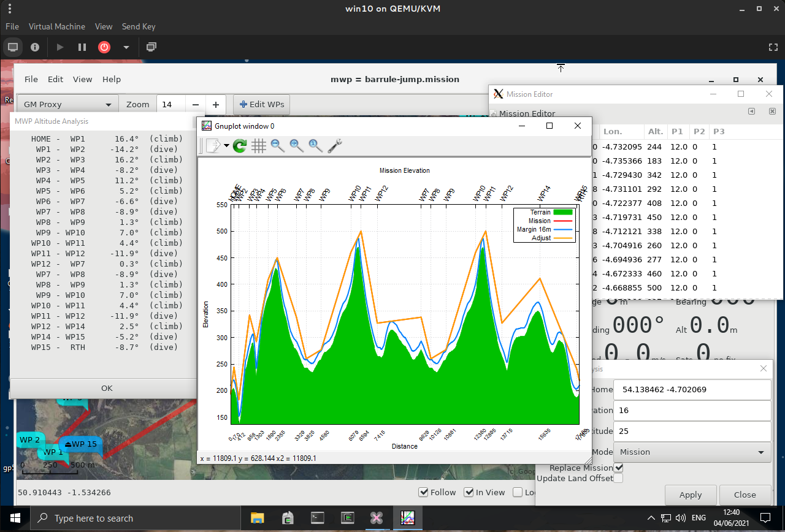Click the Close button in analysis dialog
Screen dimensions: 785x532
click(x=745, y=495)
